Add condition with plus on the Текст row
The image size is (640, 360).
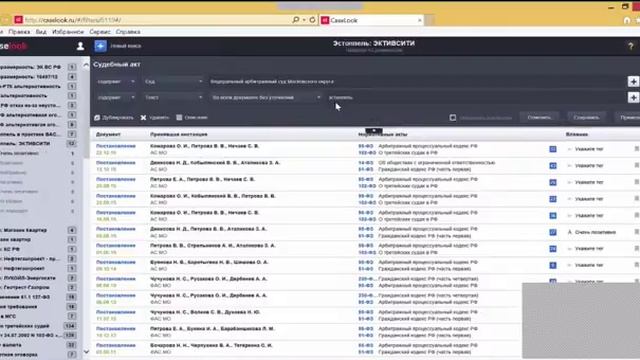pyautogui.click(x=633, y=98)
